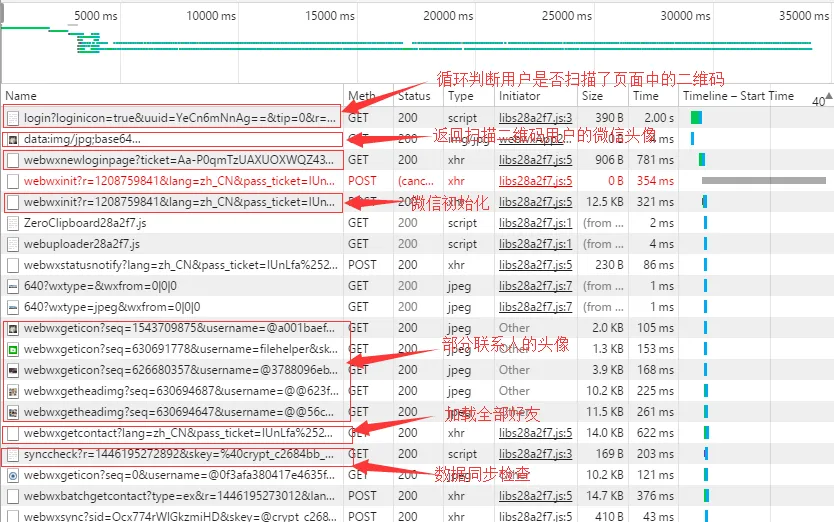Click image icon of 640?wxtype=jpeg row
The width and height of the screenshot is (834, 522).
13,307
